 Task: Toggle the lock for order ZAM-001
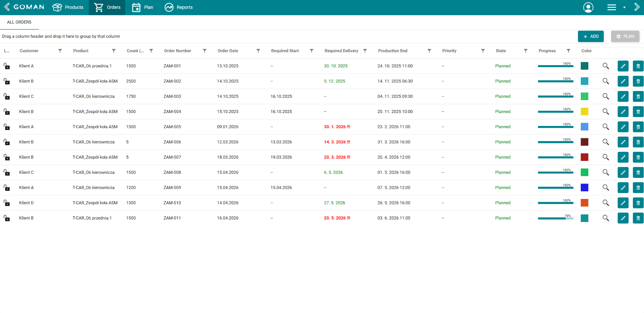click(7, 66)
